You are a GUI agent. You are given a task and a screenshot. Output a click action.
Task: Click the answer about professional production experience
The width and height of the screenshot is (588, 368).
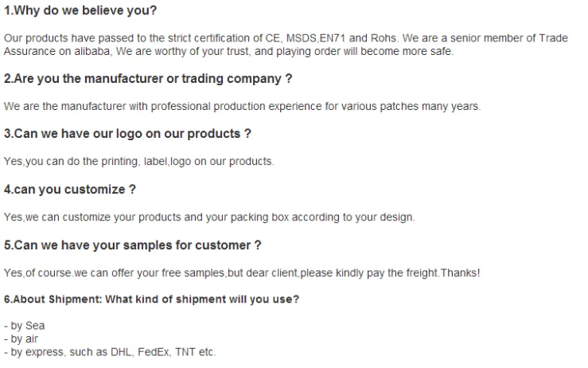pyautogui.click(x=242, y=106)
